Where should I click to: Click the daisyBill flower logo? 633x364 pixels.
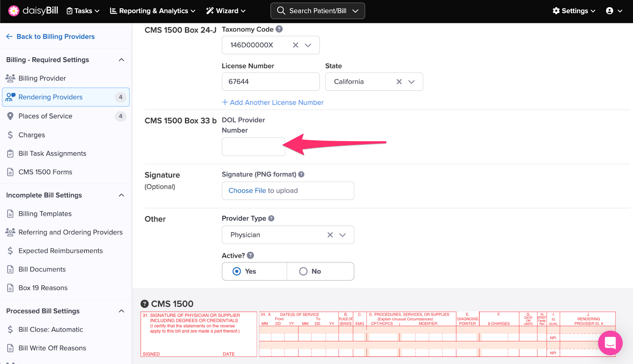(14, 11)
